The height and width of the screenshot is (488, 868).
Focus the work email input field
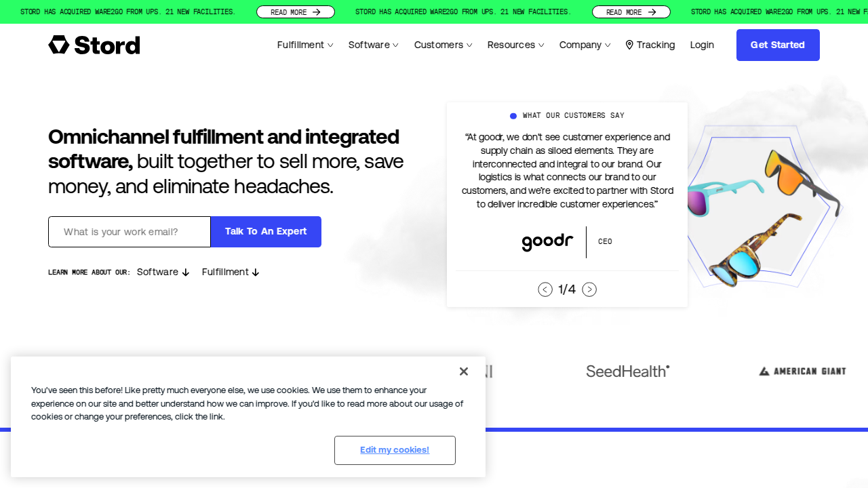tap(130, 232)
